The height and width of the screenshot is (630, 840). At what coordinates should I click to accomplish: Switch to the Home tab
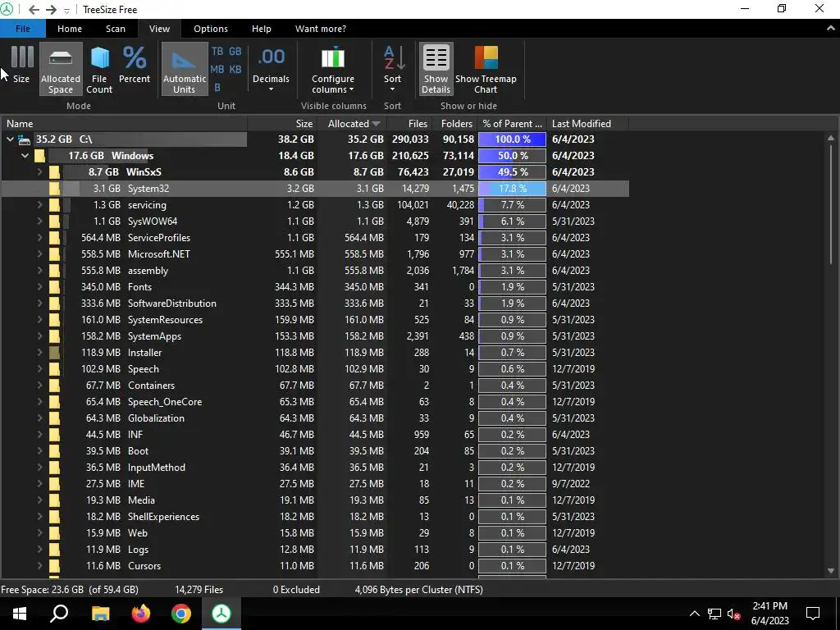pos(70,29)
